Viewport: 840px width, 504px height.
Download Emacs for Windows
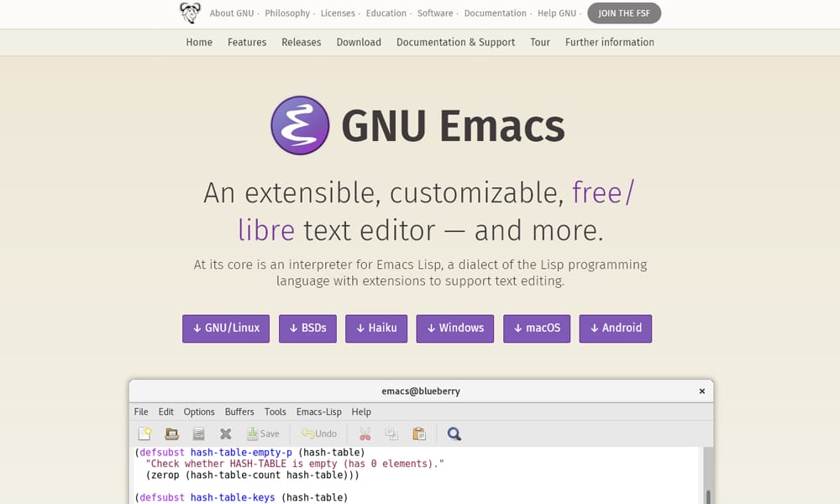[454, 328]
